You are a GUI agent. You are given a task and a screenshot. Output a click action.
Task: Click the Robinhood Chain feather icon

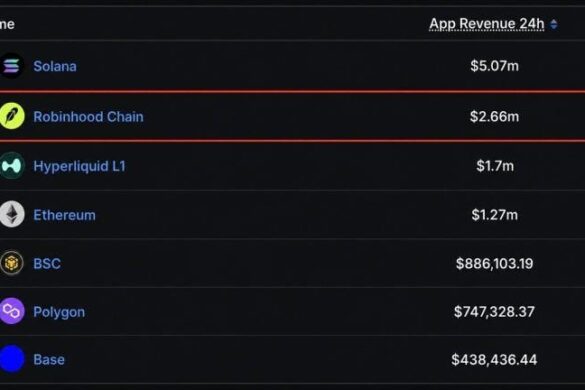tap(12, 116)
